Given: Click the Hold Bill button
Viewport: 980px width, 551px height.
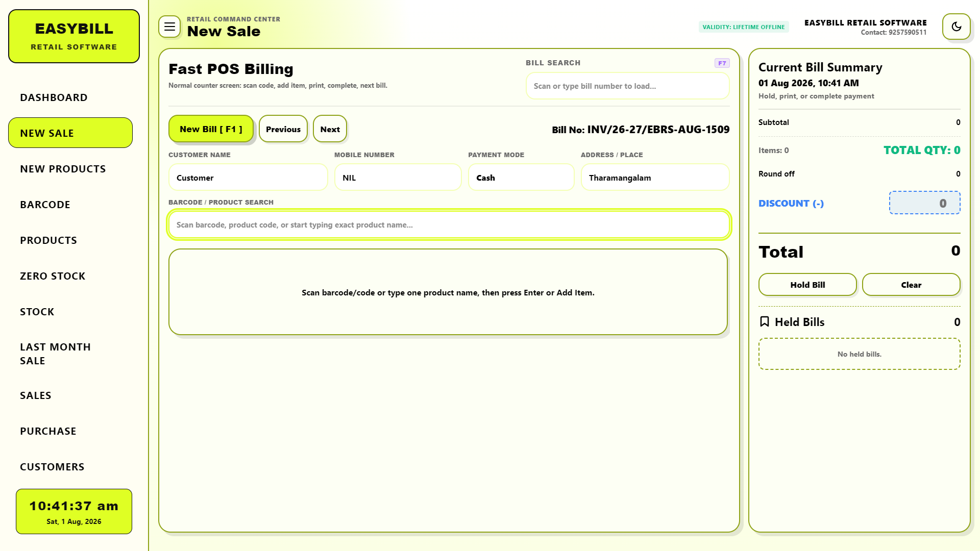Looking at the screenshot, I should tap(807, 284).
